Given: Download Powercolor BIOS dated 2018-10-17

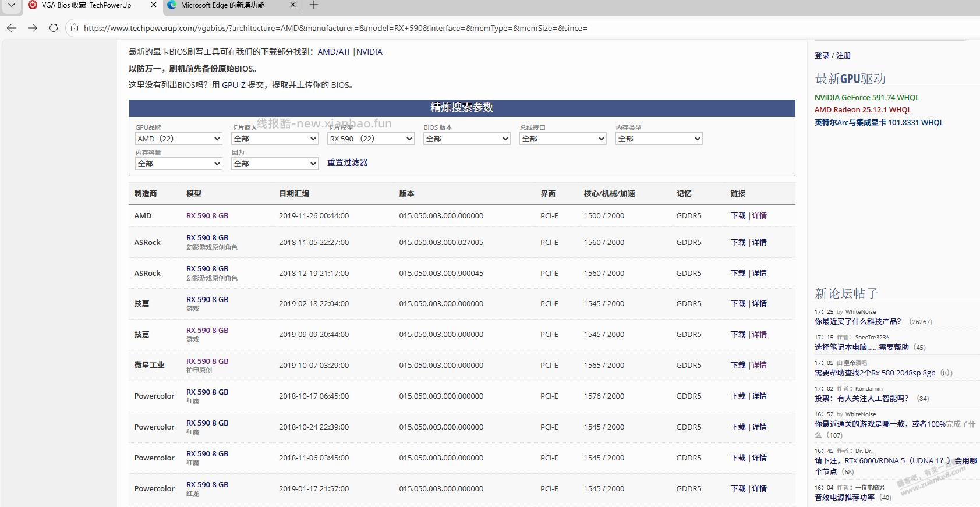Looking at the screenshot, I should pos(738,396).
